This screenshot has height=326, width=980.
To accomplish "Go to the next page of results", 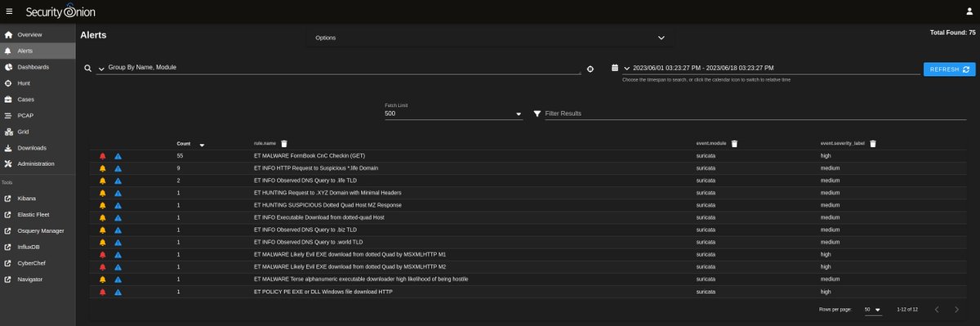I will (956, 310).
